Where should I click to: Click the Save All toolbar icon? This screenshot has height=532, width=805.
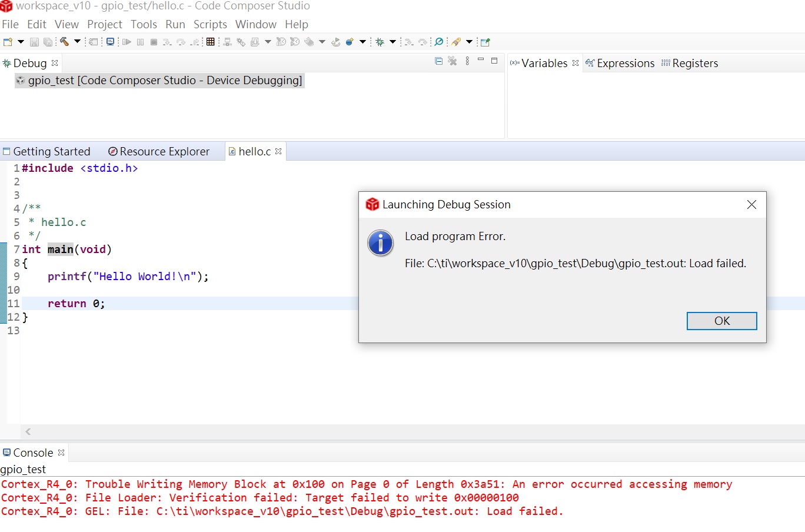tap(48, 42)
